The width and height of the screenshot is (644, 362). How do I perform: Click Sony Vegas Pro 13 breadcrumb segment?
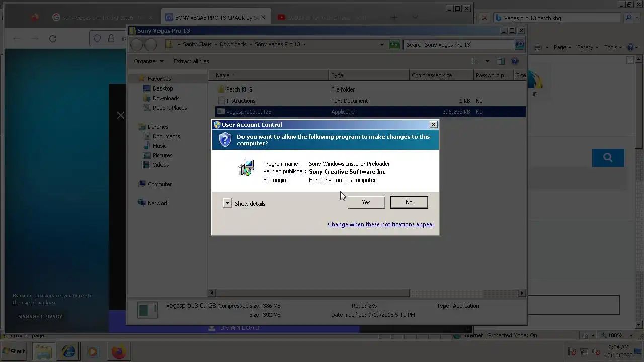(x=277, y=44)
